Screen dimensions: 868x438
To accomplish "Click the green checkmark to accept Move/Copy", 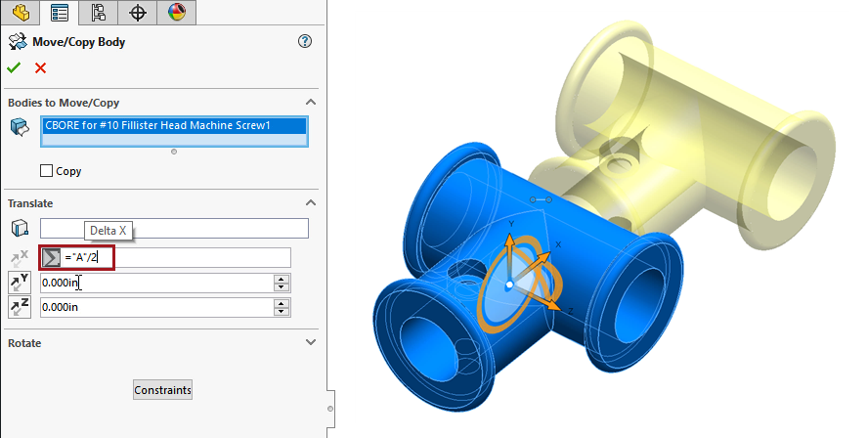I will point(14,67).
